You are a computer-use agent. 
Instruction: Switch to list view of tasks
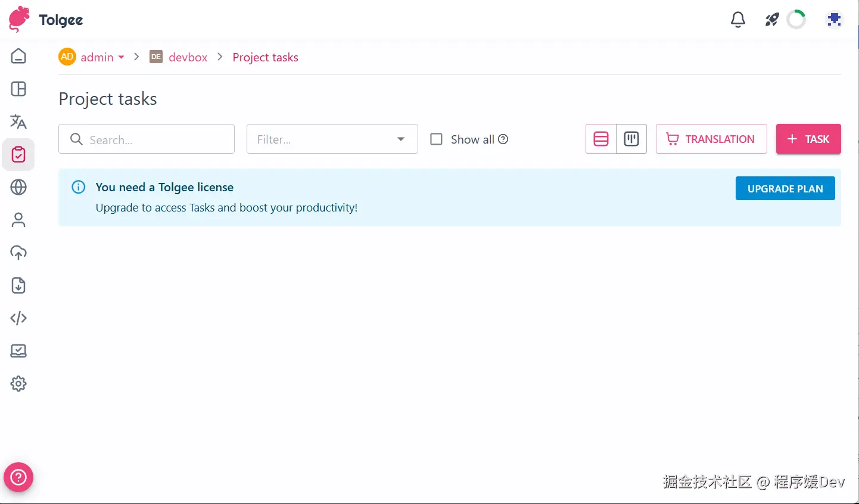coord(601,139)
